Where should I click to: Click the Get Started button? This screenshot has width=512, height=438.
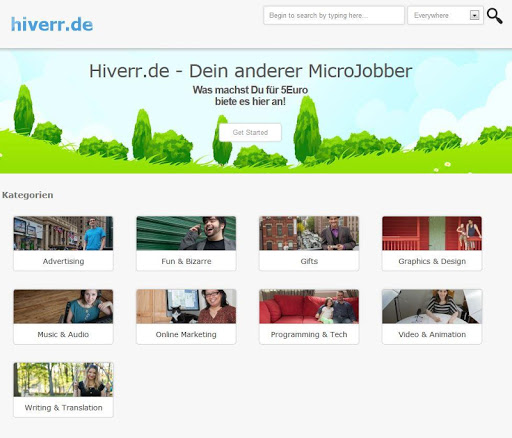tap(250, 132)
